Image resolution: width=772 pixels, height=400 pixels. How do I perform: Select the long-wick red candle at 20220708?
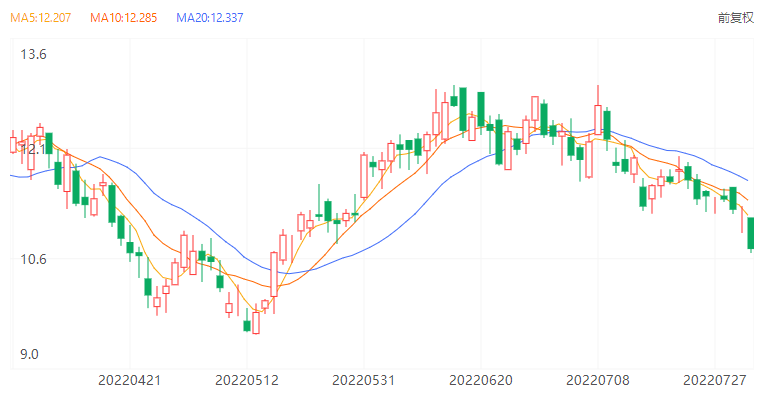[598, 120]
